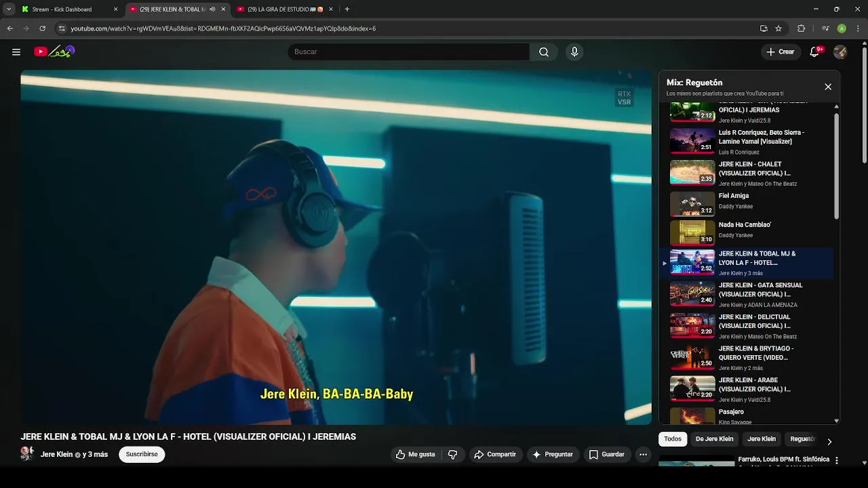Image resolution: width=868 pixels, height=488 pixels.
Task: Select the Todos filter chip
Action: pos(673,439)
